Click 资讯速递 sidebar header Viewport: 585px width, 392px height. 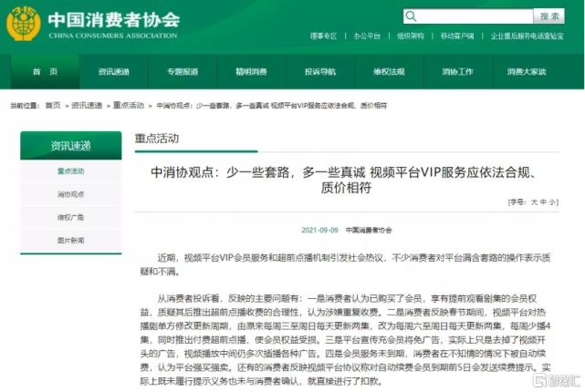coord(71,145)
